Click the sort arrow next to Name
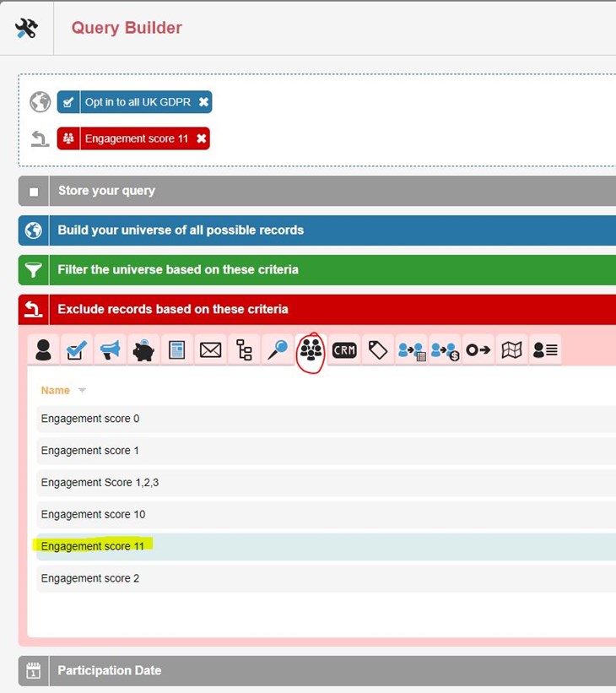Viewport: 616px width, 693px height. click(82, 390)
